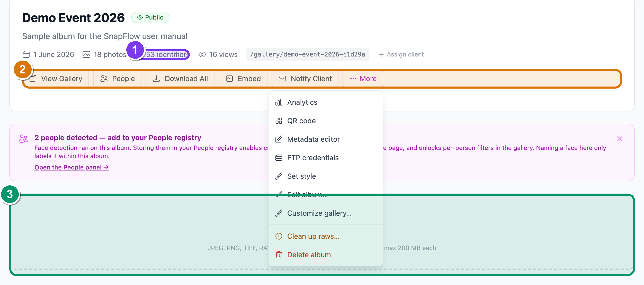Click the Notify Client envelope icon
644x285 pixels.
282,79
